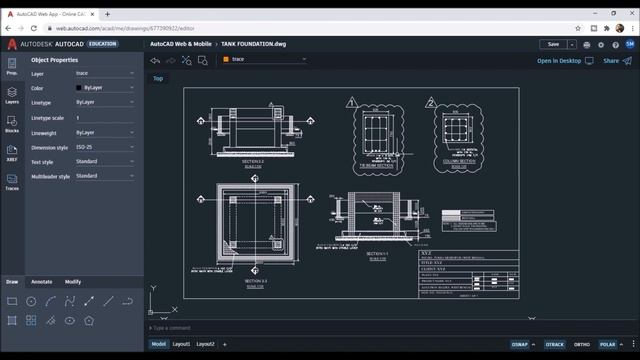Screen dimensions: 640x360
Task: Open the Properties panel in the sidebar
Action: coord(12,66)
